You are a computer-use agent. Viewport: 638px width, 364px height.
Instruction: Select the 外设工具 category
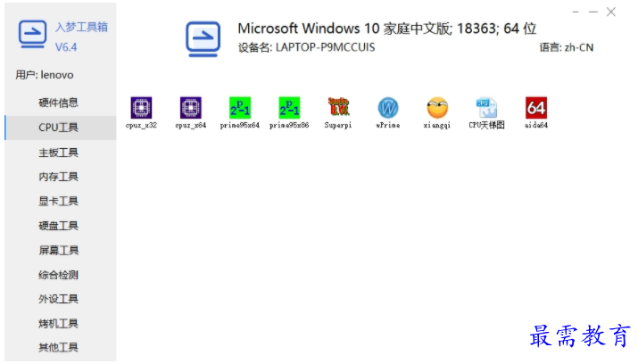point(58,299)
